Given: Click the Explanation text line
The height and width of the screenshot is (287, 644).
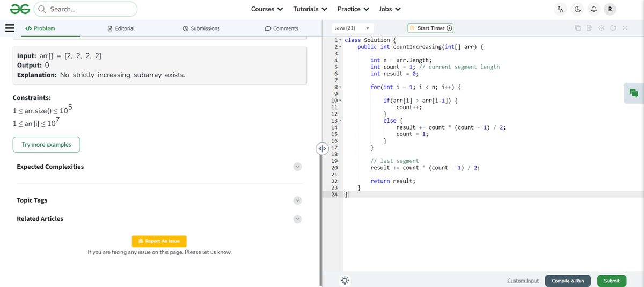Looking at the screenshot, I should 101,75.
